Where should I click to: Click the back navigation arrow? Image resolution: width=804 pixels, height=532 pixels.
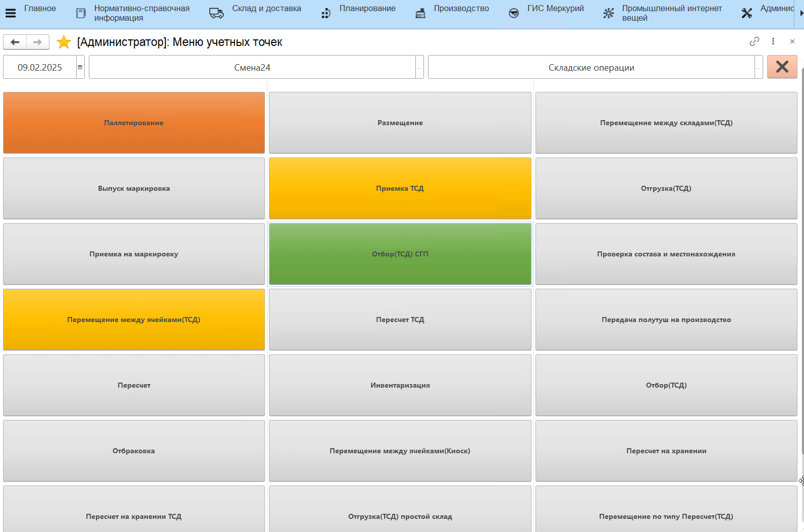coord(15,42)
